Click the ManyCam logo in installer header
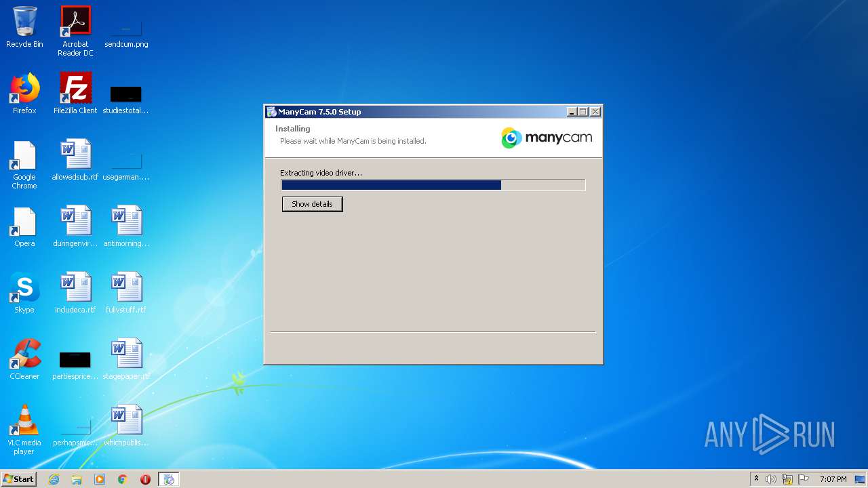Image resolution: width=868 pixels, height=488 pixels. (x=547, y=138)
